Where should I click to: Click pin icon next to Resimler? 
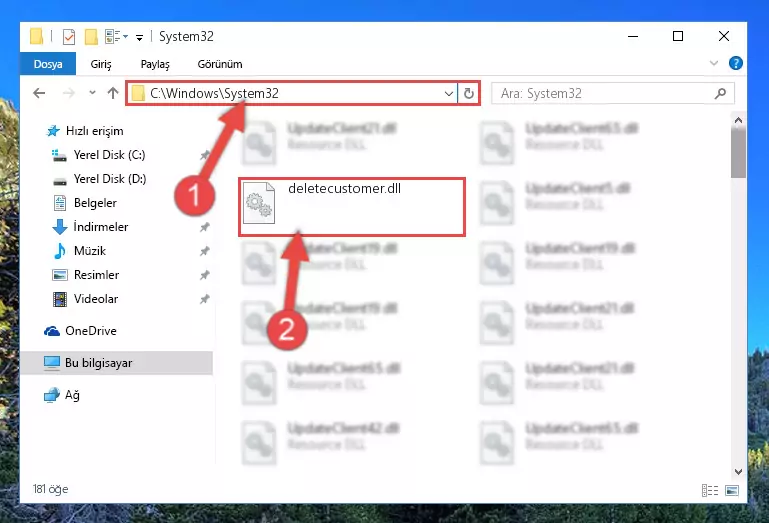205,275
